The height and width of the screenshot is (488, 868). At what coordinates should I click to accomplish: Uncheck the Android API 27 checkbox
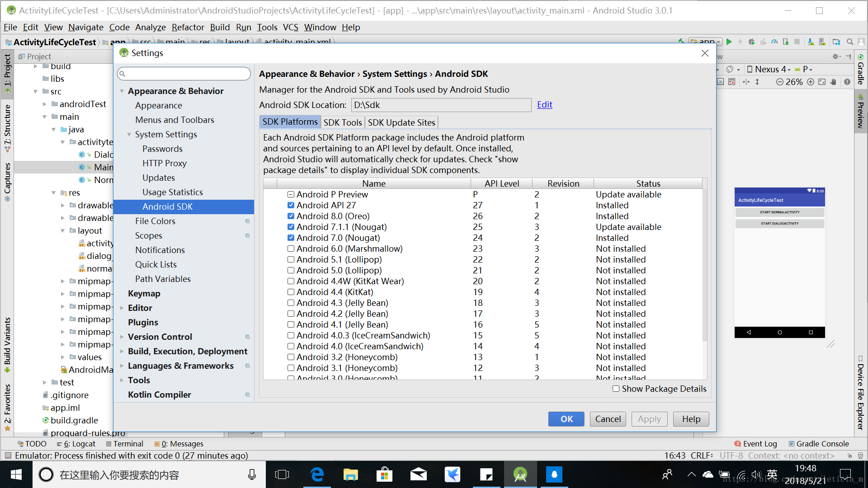tap(291, 205)
